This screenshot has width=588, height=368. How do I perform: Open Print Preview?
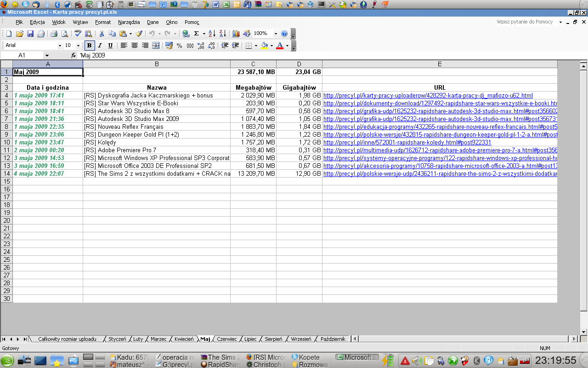click(x=65, y=34)
